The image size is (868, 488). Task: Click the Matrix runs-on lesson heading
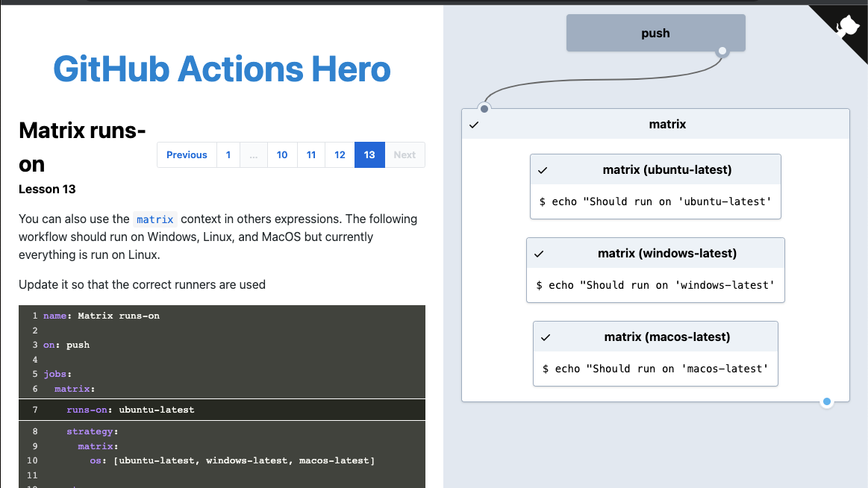[x=82, y=147]
